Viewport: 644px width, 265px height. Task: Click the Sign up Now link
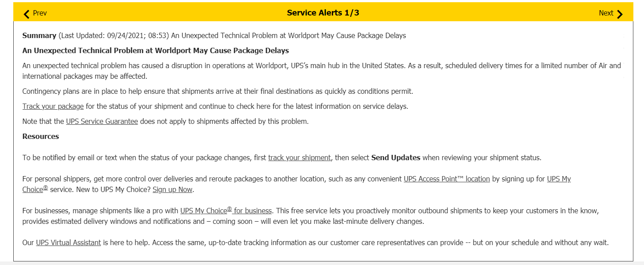[173, 190]
